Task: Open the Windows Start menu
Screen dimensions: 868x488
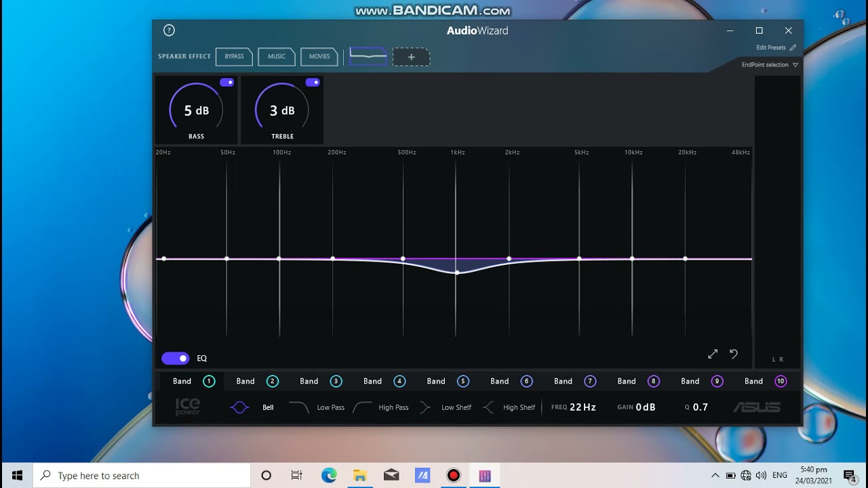Action: [16, 475]
